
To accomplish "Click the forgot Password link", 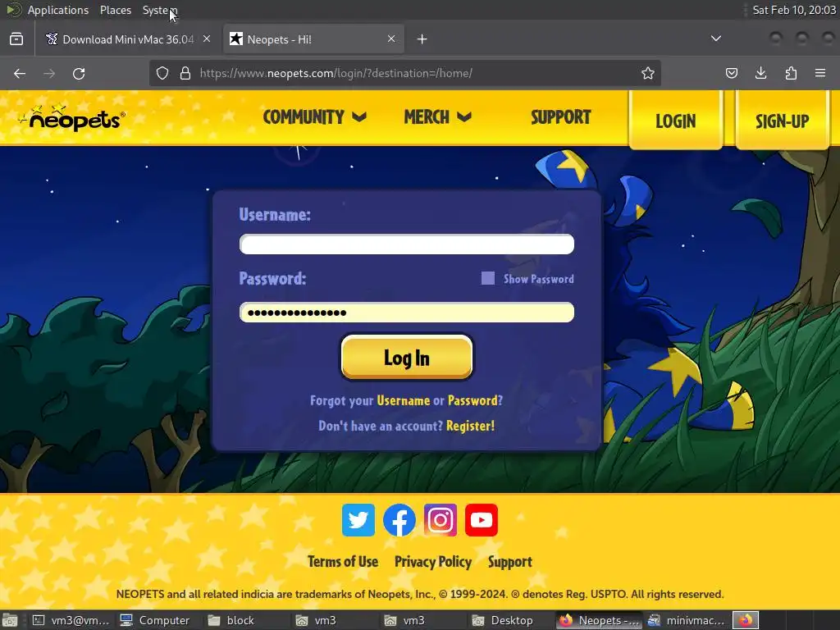I will (472, 400).
